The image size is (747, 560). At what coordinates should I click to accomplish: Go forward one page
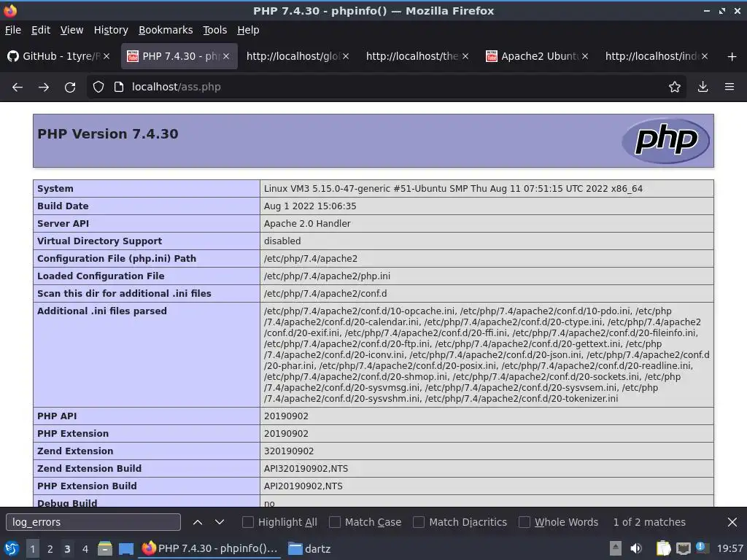[43, 87]
